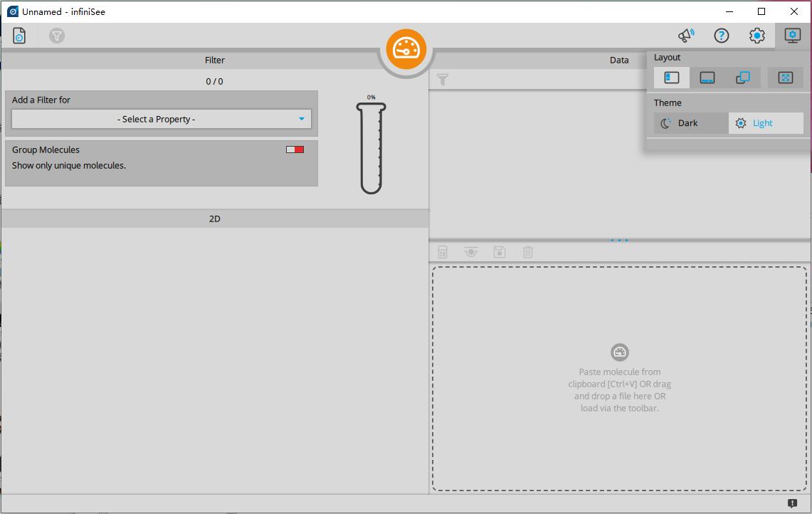Screen dimensions: 812x514
Task: Toggle the Group Molecules switch
Action: click(295, 150)
